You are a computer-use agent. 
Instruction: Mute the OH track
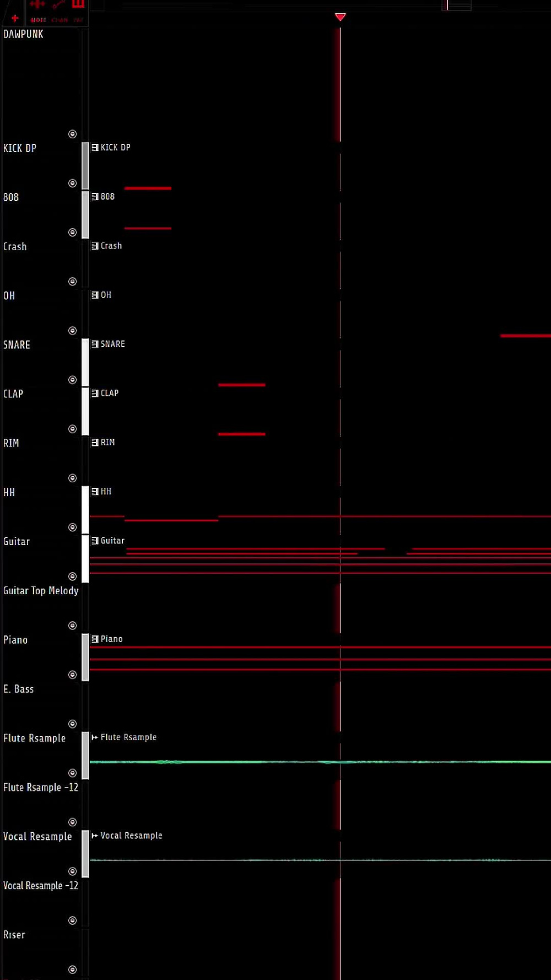pos(72,330)
